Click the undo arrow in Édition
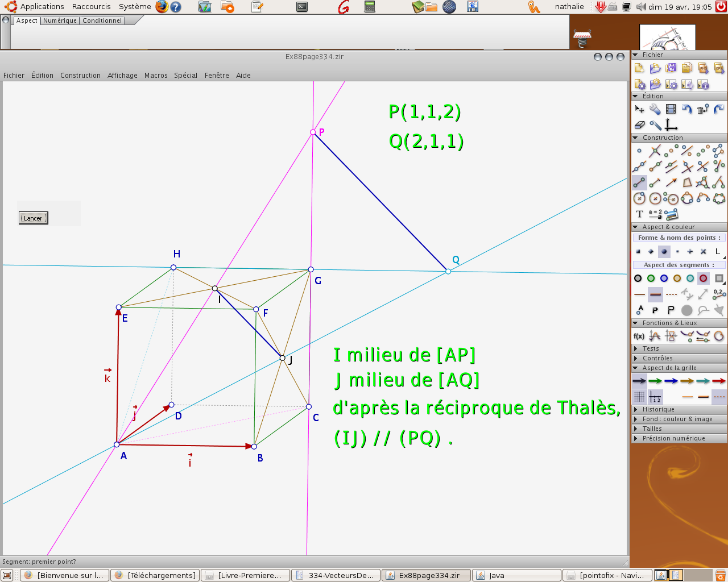This screenshot has height=582, width=728. tap(687, 109)
